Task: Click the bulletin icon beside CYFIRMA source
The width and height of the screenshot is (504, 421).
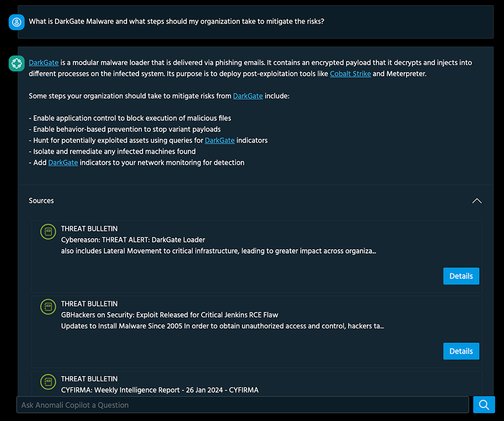Action: click(x=48, y=382)
